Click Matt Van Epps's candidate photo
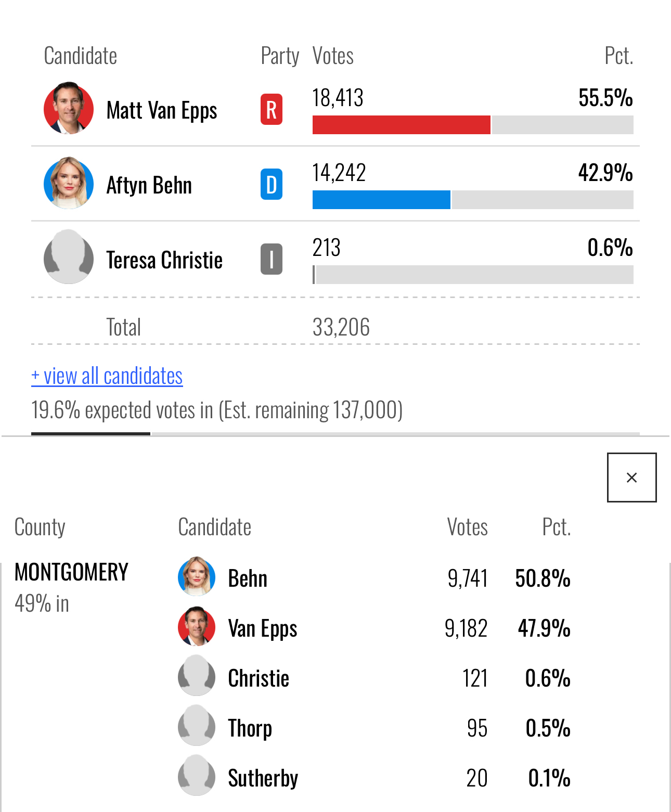Screen dimensions: 671x812 [69, 108]
